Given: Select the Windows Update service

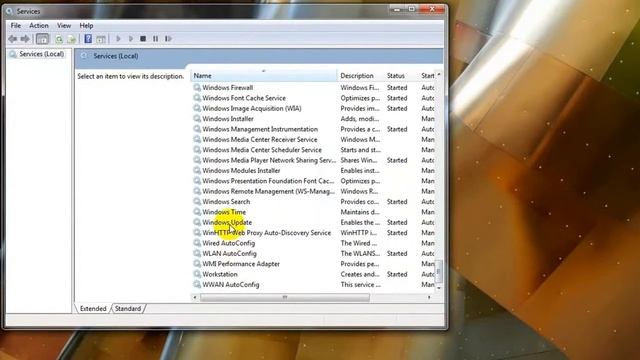Looking at the screenshot, I should point(227,222).
